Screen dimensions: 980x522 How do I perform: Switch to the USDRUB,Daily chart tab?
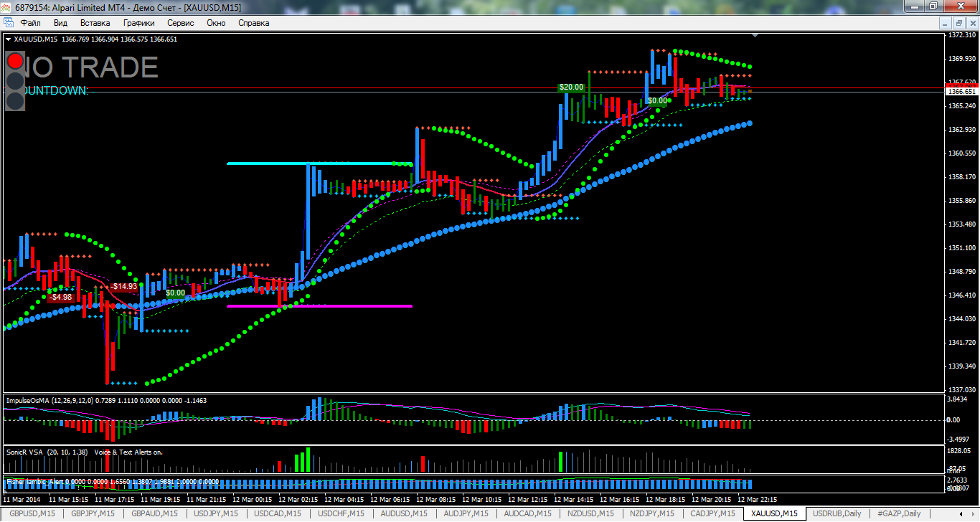click(x=837, y=513)
